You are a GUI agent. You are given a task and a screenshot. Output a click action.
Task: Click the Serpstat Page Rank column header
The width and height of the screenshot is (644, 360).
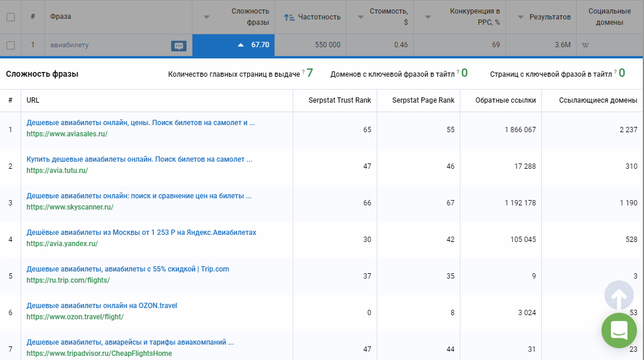click(423, 100)
